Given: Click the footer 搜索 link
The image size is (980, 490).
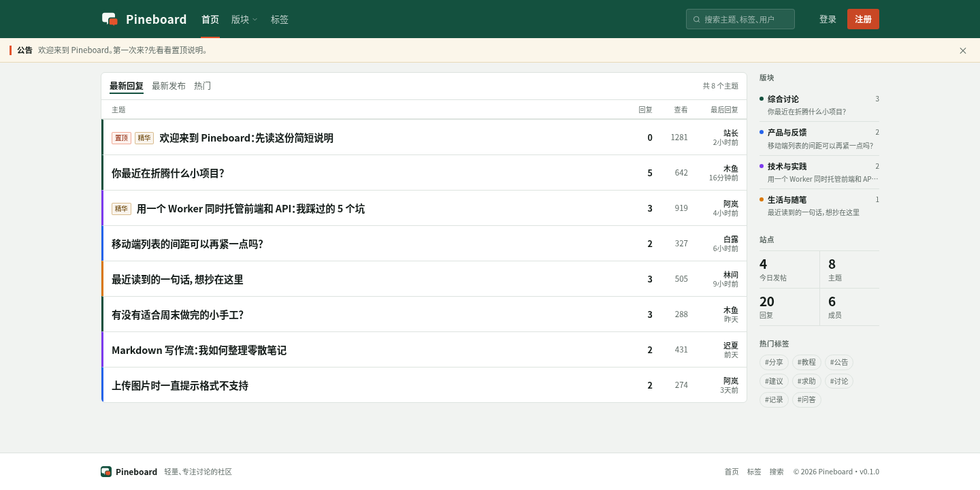Looking at the screenshot, I should tap(777, 472).
